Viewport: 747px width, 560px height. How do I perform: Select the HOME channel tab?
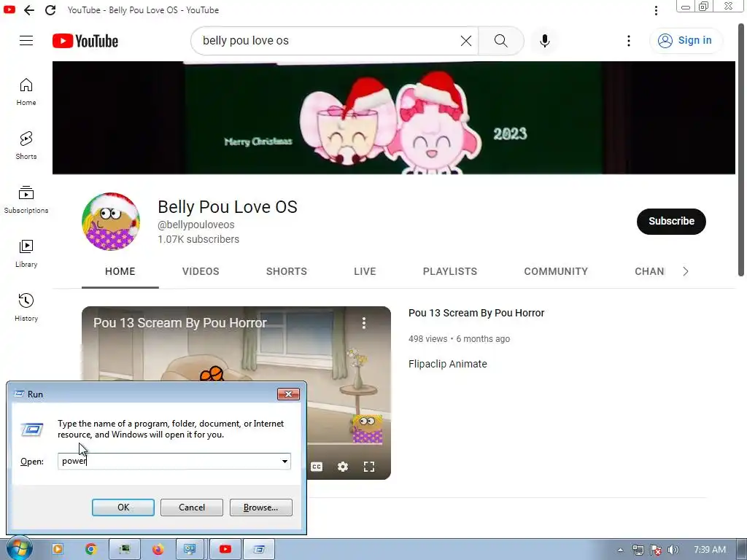pos(120,271)
